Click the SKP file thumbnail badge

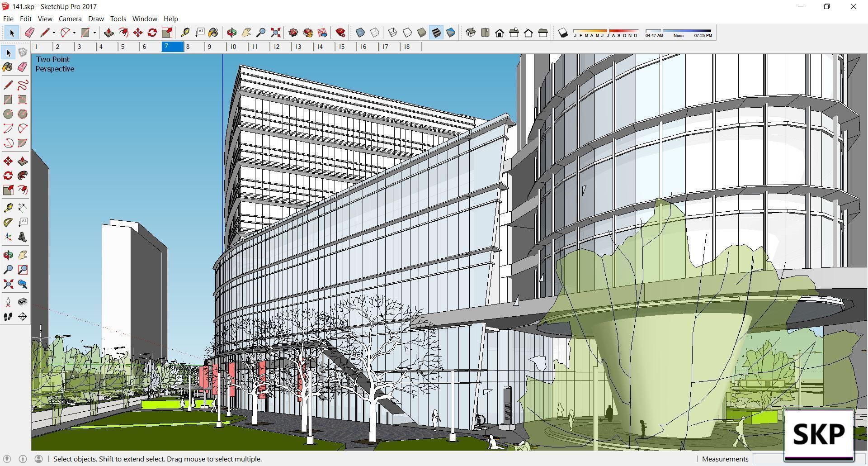(819, 435)
